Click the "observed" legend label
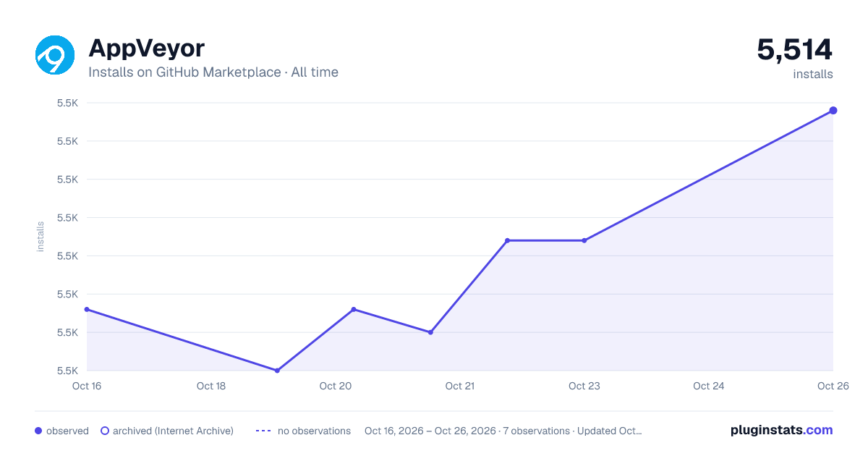The image size is (868, 456). [x=67, y=431]
